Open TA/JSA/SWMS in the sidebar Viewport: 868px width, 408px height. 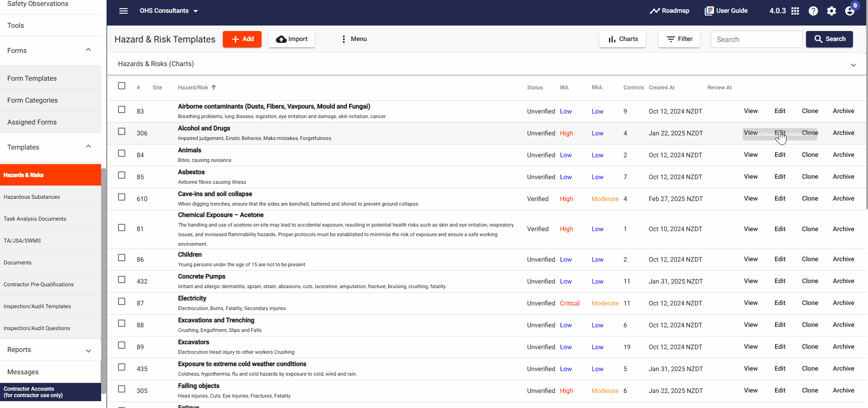(51, 241)
